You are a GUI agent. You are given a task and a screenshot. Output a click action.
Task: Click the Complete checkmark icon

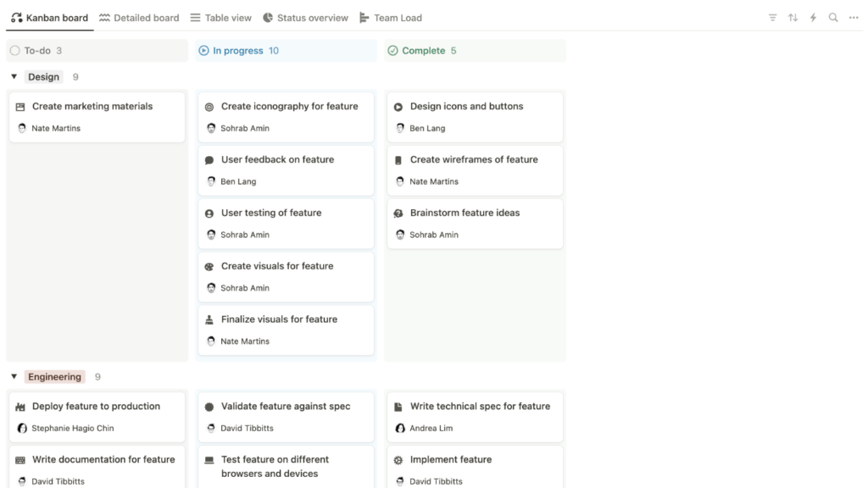[392, 51]
